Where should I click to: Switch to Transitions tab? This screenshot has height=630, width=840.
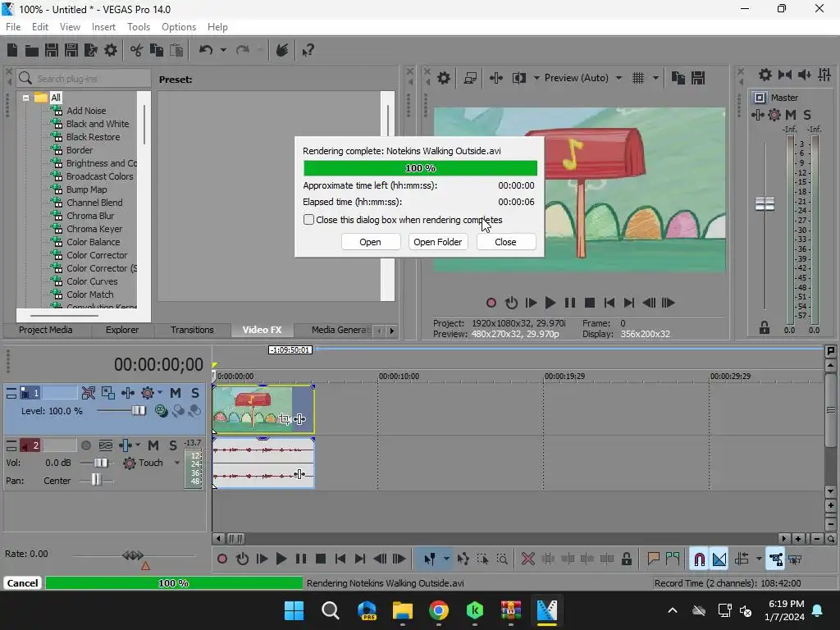click(x=192, y=330)
